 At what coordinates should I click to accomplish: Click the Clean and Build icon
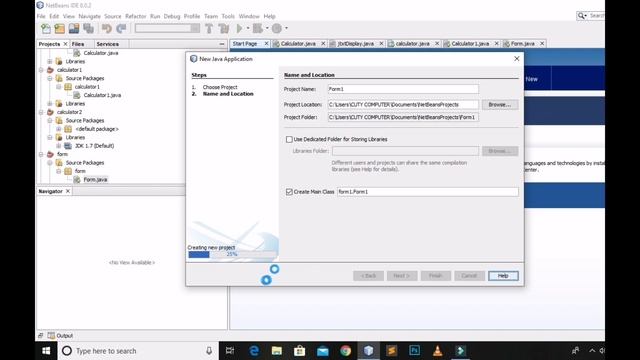[223, 29]
